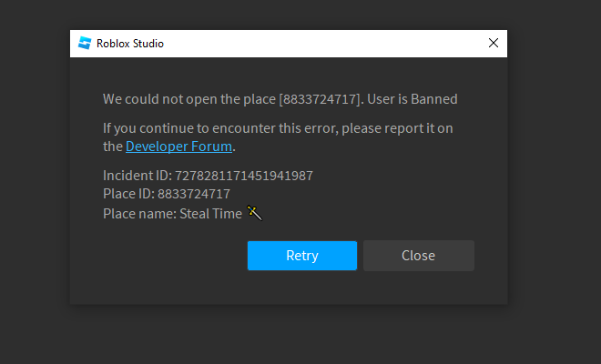Click the Roblox Studio logo icon
The width and height of the screenshot is (601, 364).
(x=85, y=44)
